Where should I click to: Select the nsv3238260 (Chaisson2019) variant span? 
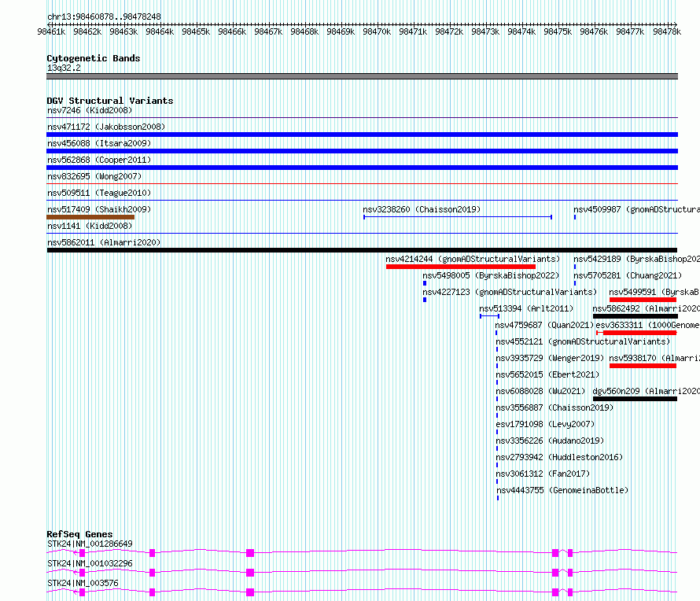point(458,217)
